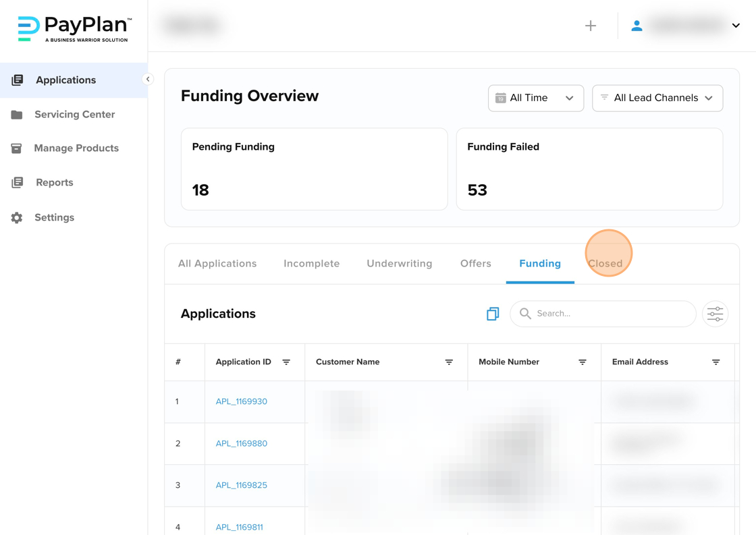Screen dimensions: 756x535
Task: Filter the Application ID column
Action: (x=286, y=362)
